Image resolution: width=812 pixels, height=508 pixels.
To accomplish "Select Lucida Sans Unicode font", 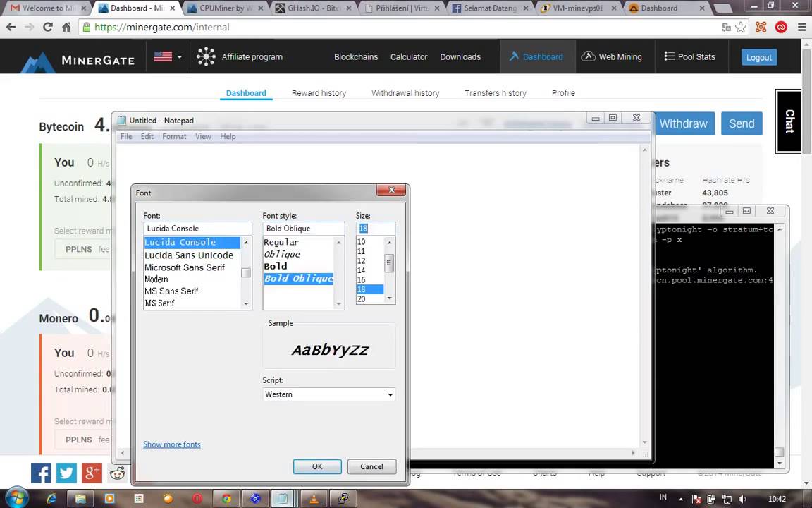I will [x=189, y=255].
